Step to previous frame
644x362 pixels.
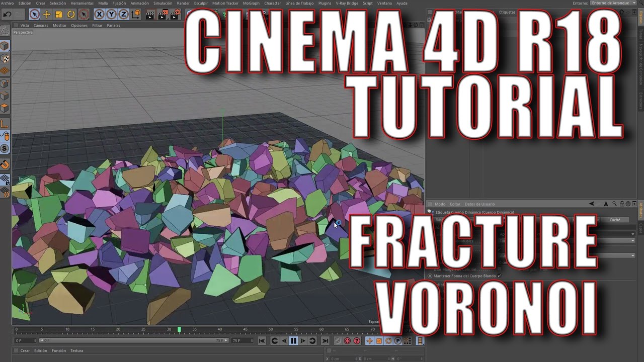pos(284,341)
